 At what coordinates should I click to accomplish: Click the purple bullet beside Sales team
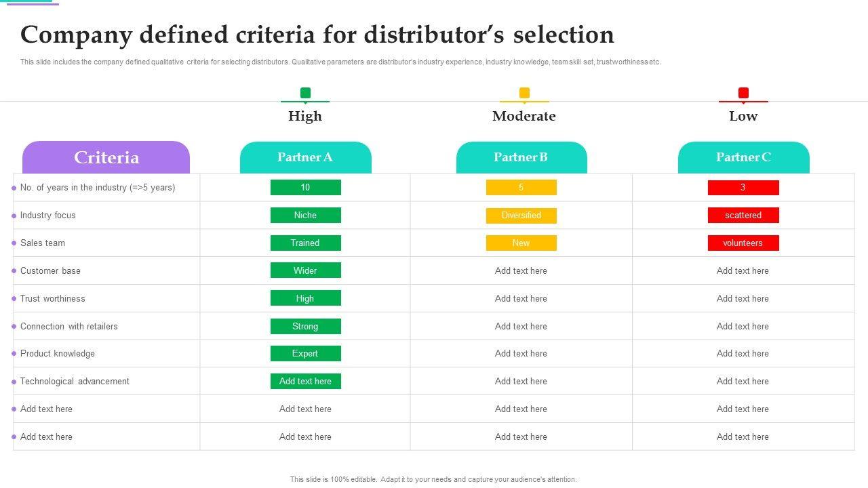pos(14,243)
